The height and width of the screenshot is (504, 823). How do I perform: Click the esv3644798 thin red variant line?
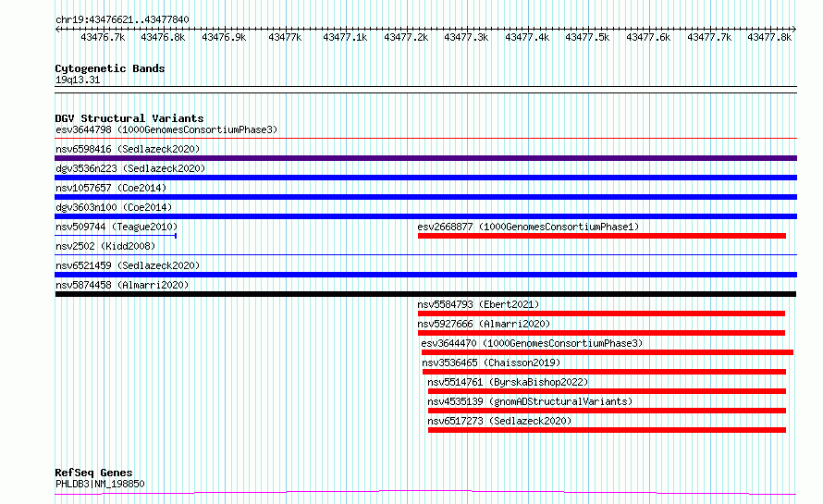tap(425, 139)
